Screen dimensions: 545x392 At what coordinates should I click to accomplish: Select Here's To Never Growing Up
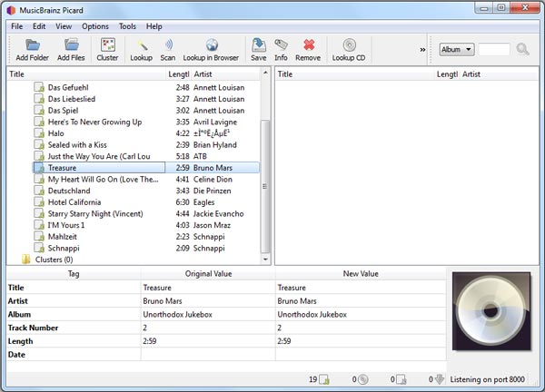tap(146, 122)
